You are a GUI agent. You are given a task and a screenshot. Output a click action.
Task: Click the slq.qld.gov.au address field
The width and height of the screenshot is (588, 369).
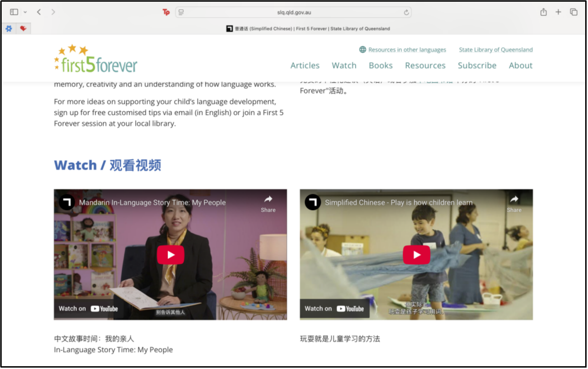[294, 12]
